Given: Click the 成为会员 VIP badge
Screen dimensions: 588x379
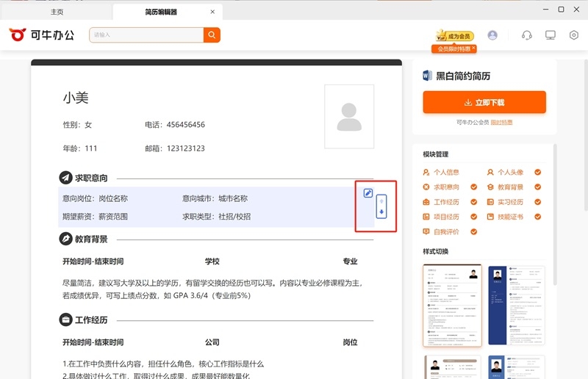Looking at the screenshot, I should click(455, 36).
